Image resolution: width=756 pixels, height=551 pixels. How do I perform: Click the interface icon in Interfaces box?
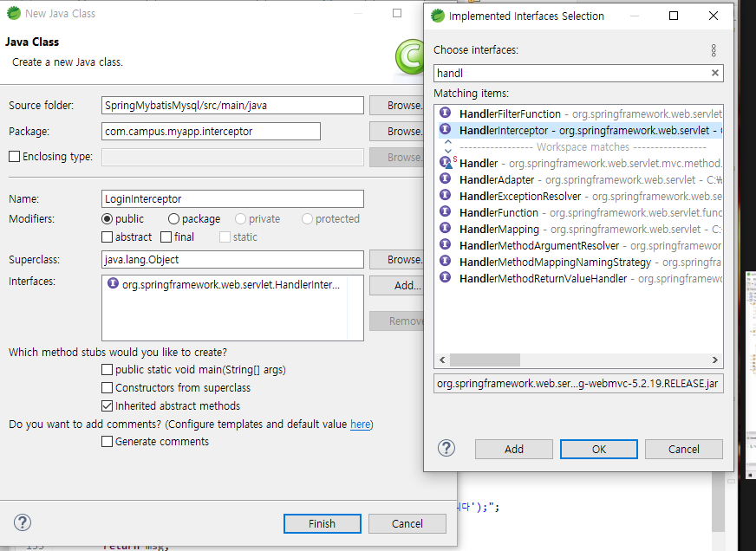[x=113, y=283]
